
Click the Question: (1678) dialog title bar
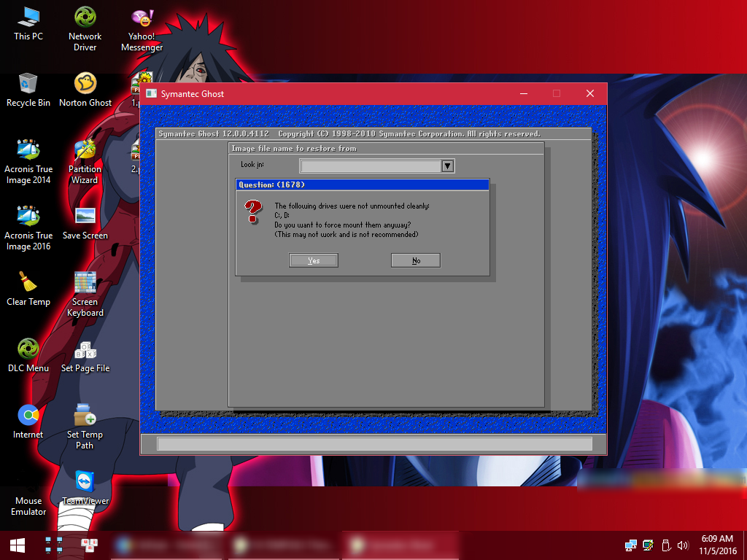pyautogui.click(x=363, y=184)
